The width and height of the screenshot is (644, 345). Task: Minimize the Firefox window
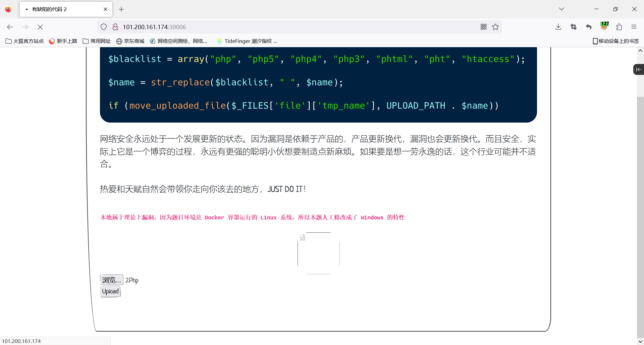pos(596,9)
